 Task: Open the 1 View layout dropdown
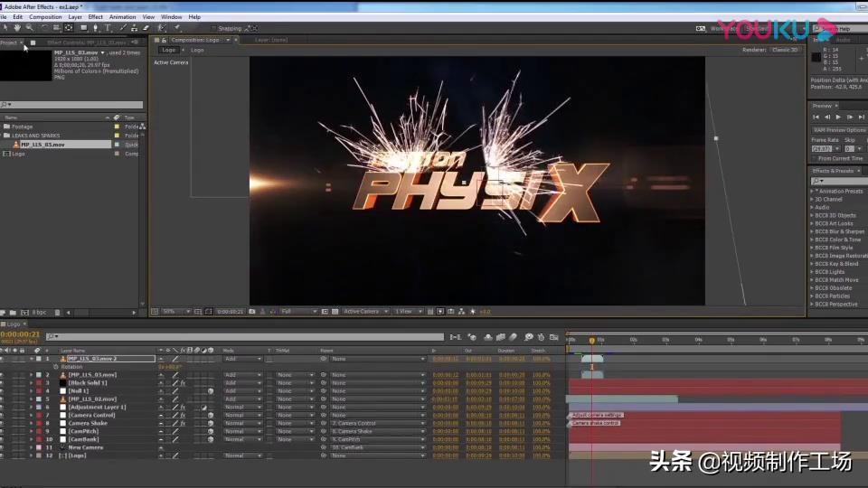pos(409,312)
